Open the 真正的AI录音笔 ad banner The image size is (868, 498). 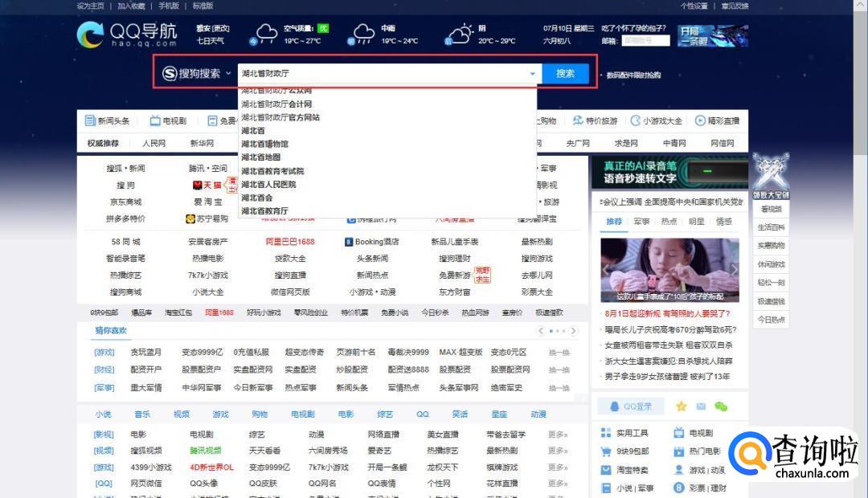coord(669,172)
